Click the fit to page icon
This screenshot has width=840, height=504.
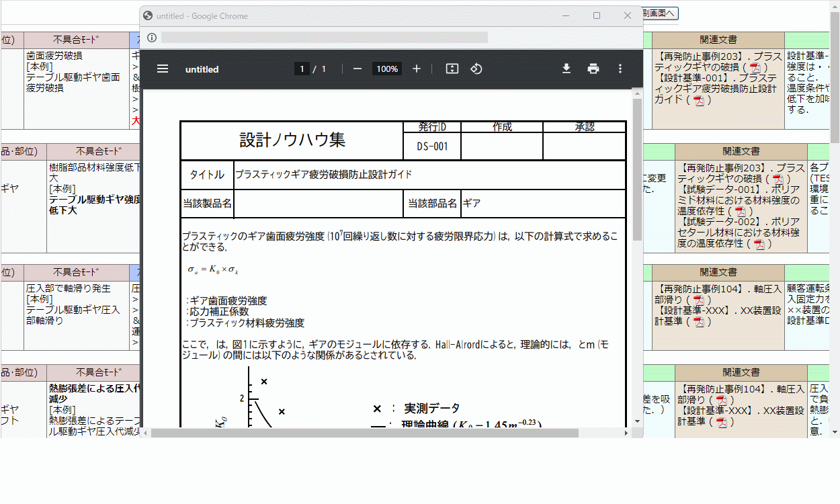tap(452, 69)
